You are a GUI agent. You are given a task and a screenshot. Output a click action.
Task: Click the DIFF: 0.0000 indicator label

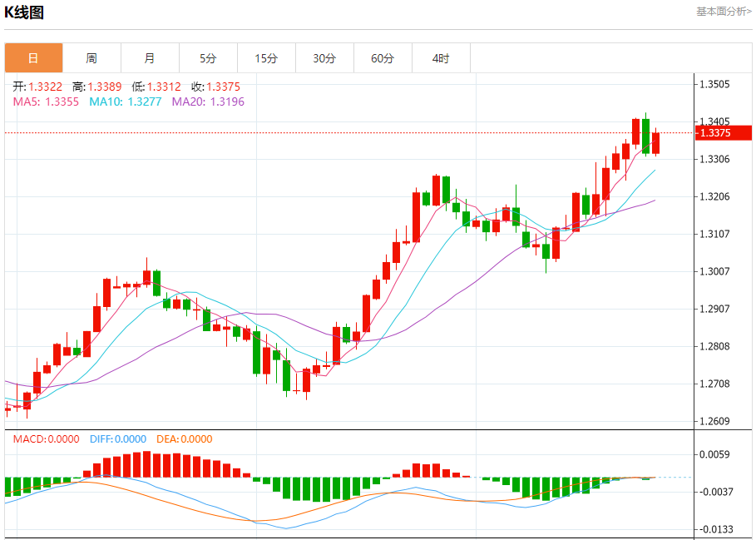click(118, 439)
